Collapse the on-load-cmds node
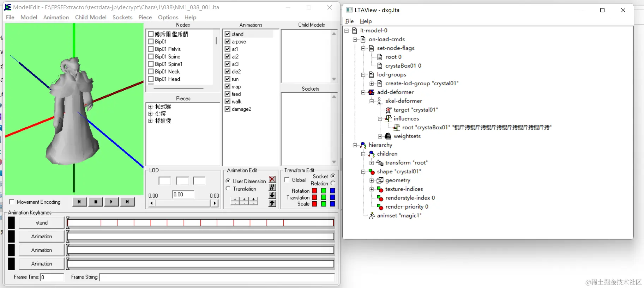The height and width of the screenshot is (288, 644). pos(355,39)
